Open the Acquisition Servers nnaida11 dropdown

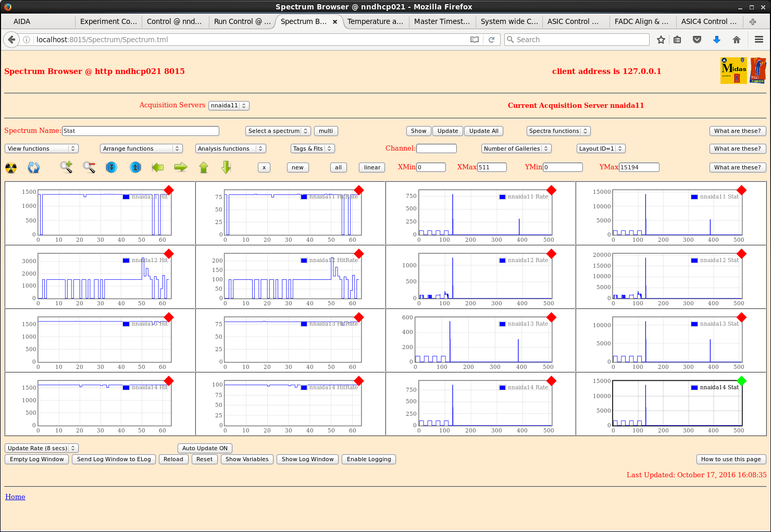pos(229,106)
